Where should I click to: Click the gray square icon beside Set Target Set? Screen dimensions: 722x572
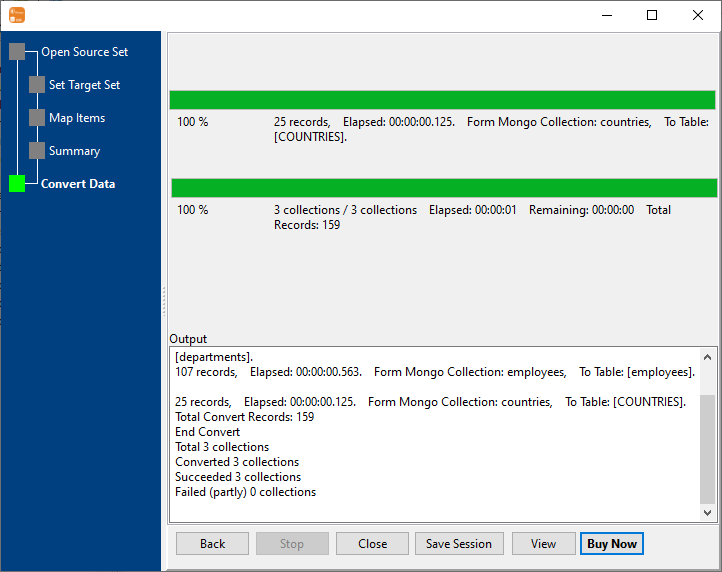(37, 85)
